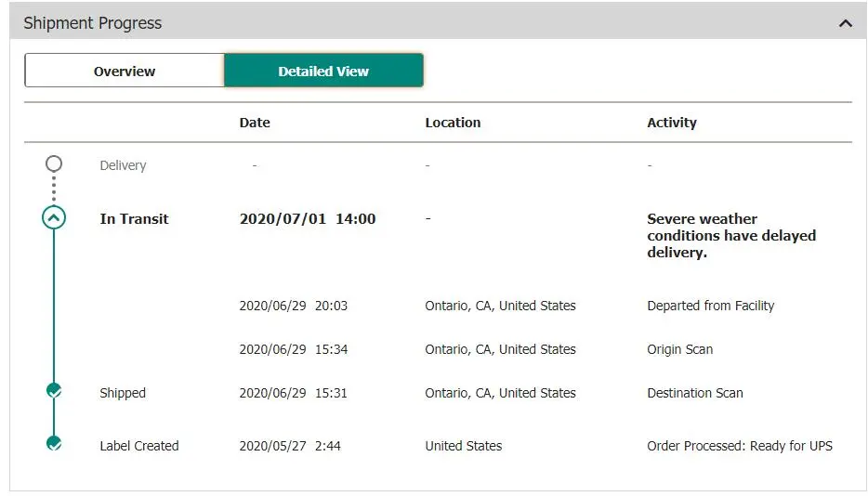
Task: Collapse the Shipment Progress panel chevron
Action: [845, 23]
